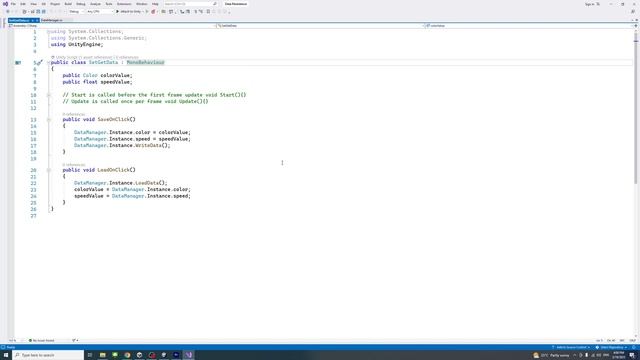Click the Ready status bar label
This screenshot has width=640, height=360.
11,347
